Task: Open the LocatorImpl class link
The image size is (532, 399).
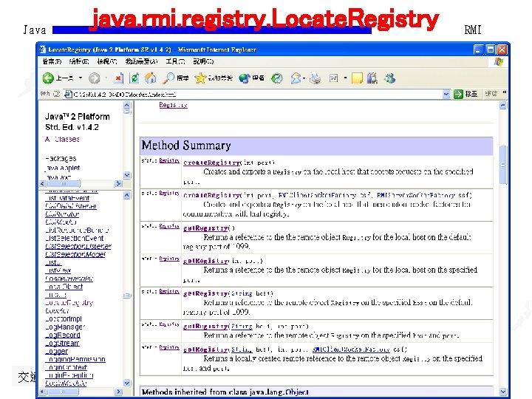Action: (x=63, y=319)
